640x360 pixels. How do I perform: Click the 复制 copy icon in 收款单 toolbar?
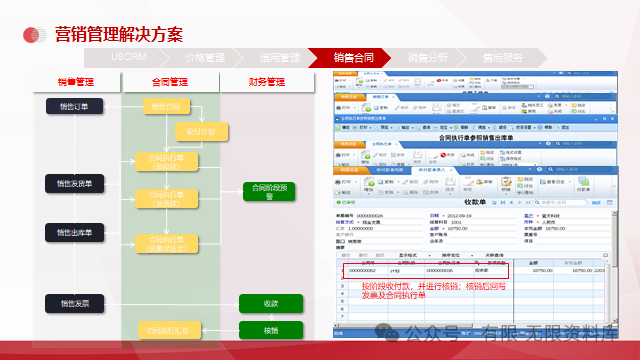click(x=380, y=182)
